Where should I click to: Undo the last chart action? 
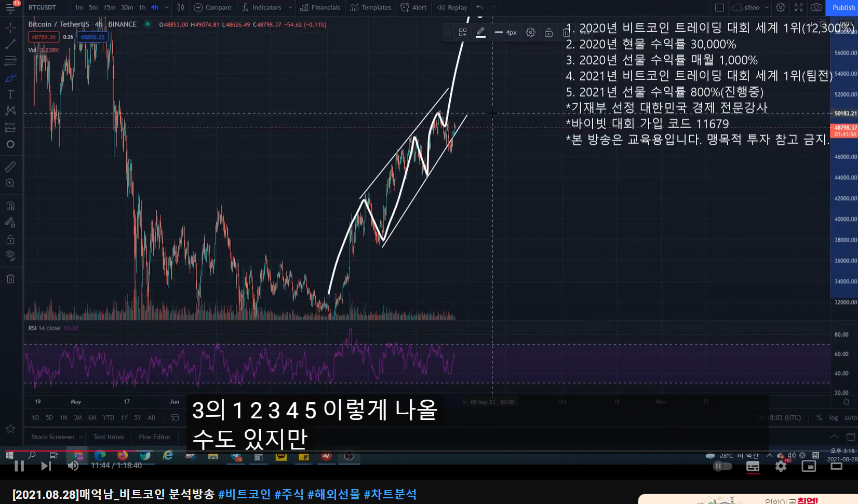480,7
